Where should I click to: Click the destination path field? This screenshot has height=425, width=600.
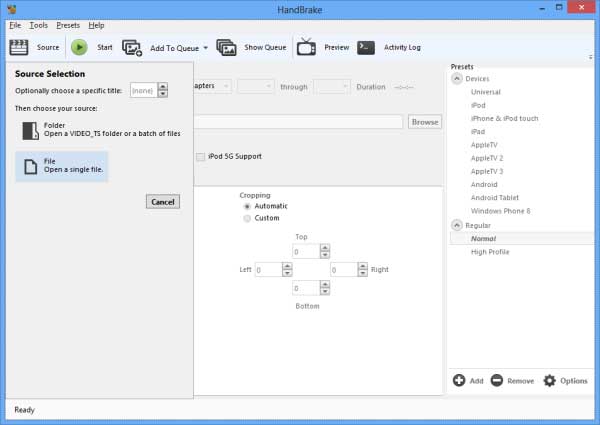(x=298, y=122)
